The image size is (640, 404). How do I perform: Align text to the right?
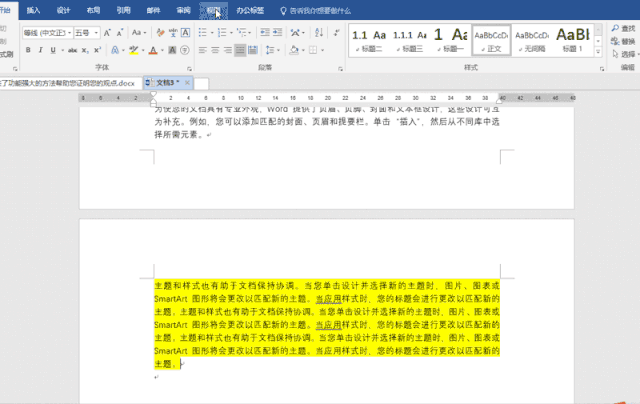click(x=228, y=50)
